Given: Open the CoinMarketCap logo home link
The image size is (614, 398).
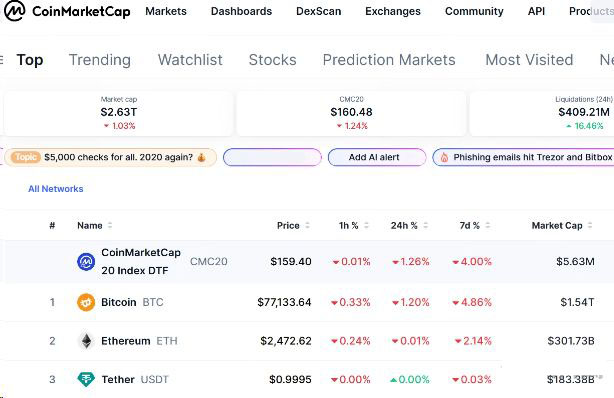Looking at the screenshot, I should click(67, 11).
